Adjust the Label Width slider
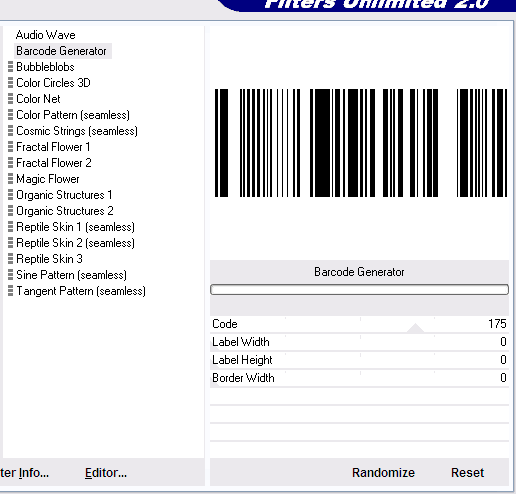 pos(359,342)
